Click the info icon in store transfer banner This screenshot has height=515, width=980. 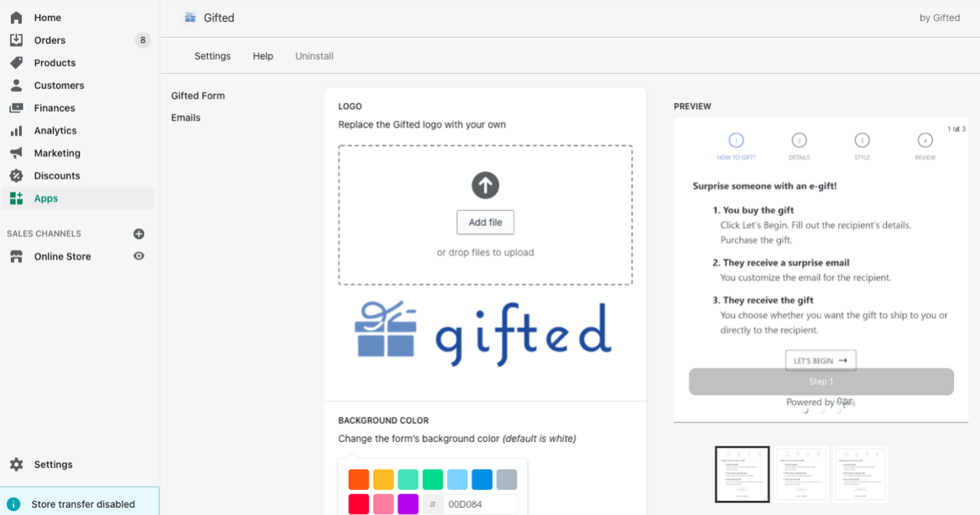pyautogui.click(x=13, y=504)
